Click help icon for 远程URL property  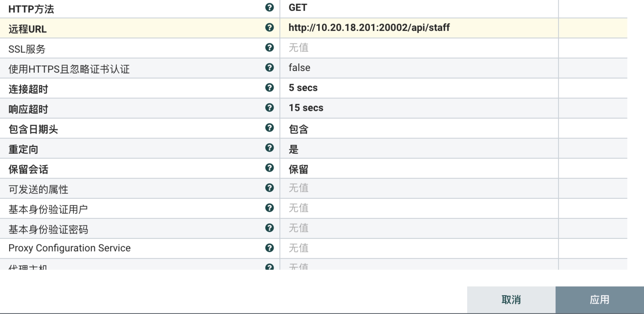click(269, 28)
